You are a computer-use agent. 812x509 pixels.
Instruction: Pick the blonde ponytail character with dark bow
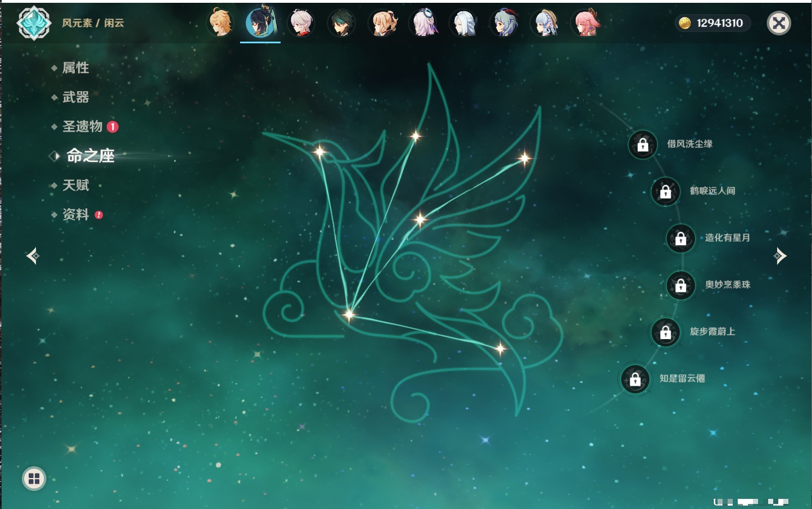point(382,23)
